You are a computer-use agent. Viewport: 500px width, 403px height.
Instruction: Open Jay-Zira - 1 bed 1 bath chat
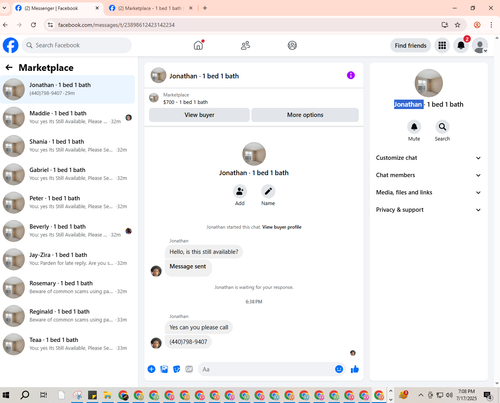67,259
